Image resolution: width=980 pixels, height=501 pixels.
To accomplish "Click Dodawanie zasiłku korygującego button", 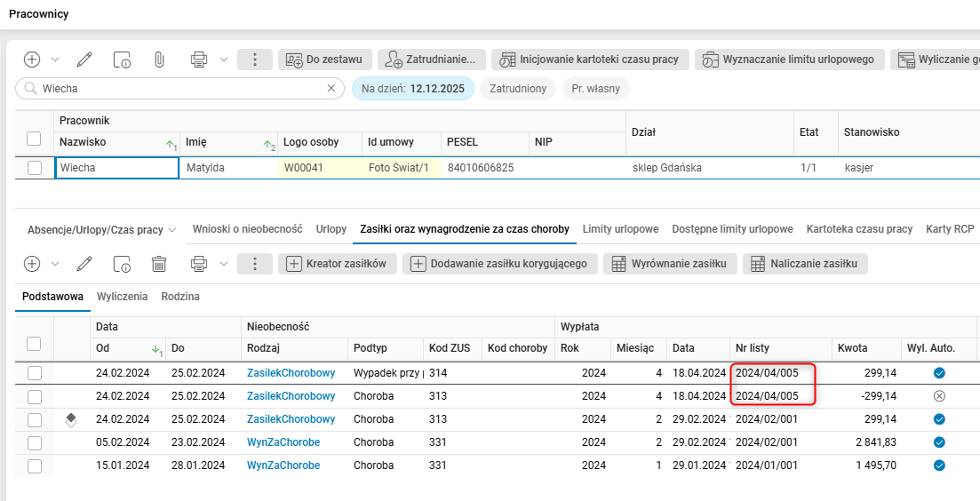I will tap(500, 264).
